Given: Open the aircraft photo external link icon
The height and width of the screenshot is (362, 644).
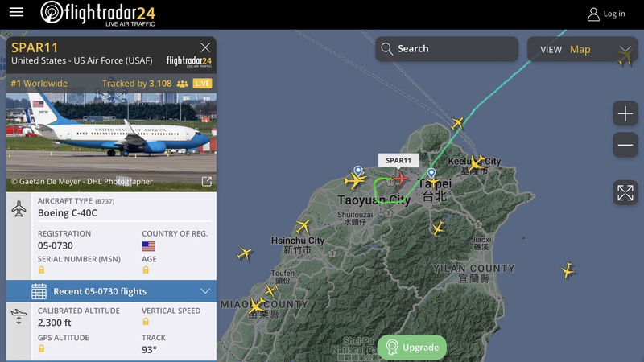Looking at the screenshot, I should [207, 182].
